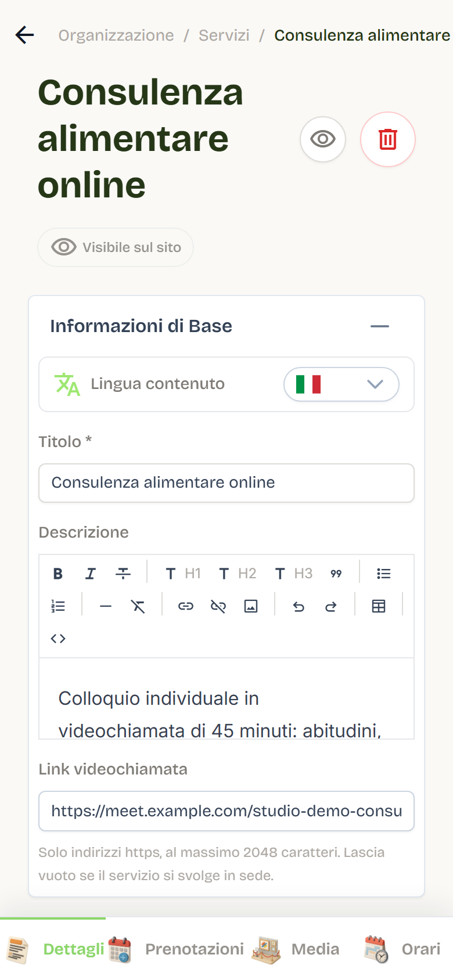Switch to Prenotazioni tab
This screenshot has height=980, width=453.
(x=176, y=949)
